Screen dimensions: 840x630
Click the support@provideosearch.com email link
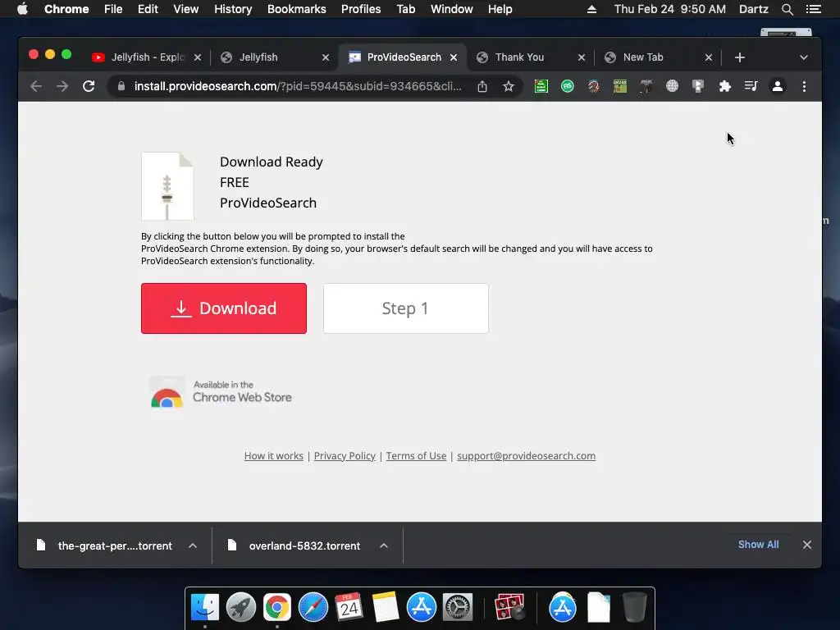point(526,456)
